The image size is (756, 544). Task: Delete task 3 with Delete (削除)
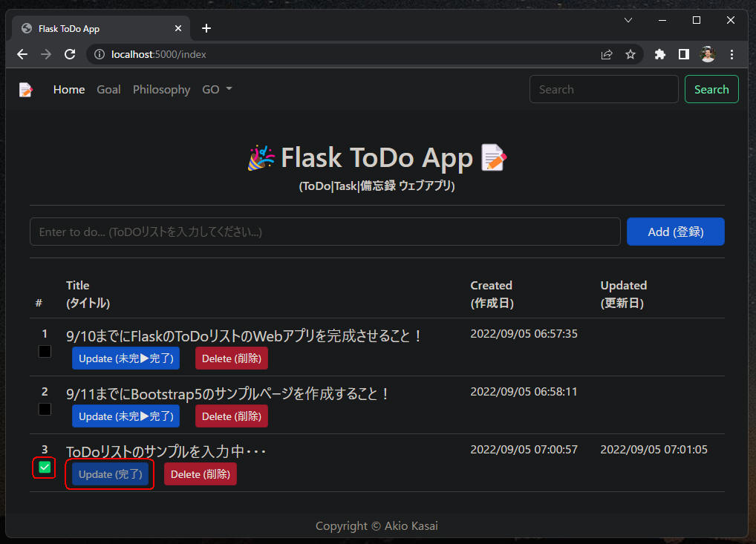point(200,474)
